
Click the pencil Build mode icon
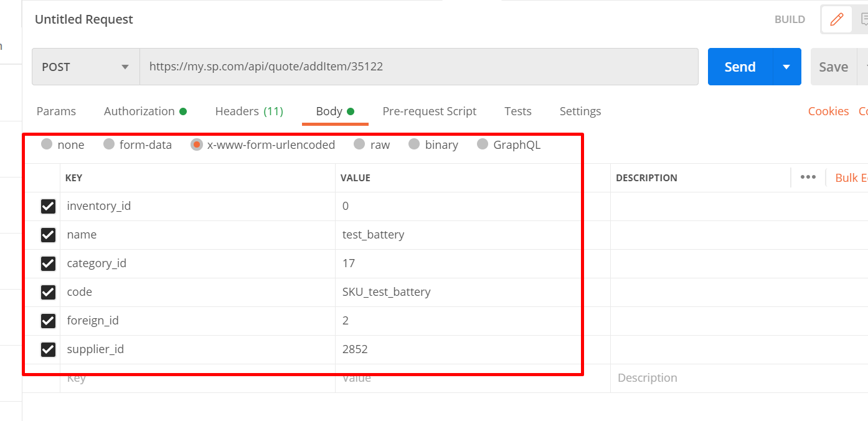tap(837, 19)
